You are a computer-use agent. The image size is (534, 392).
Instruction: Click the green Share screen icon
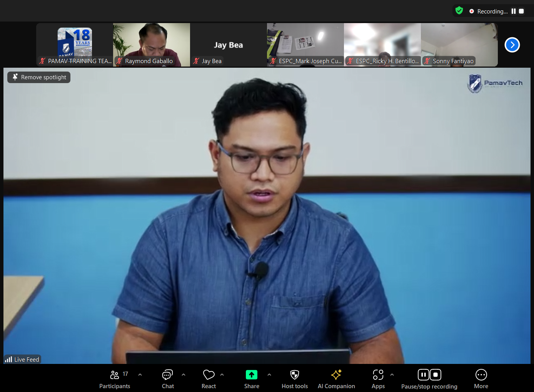(252, 374)
